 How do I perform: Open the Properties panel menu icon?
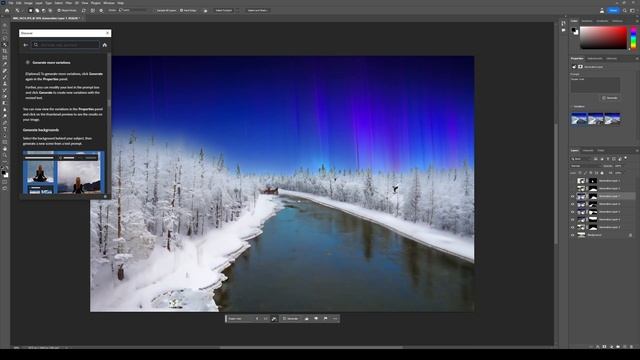[637, 58]
